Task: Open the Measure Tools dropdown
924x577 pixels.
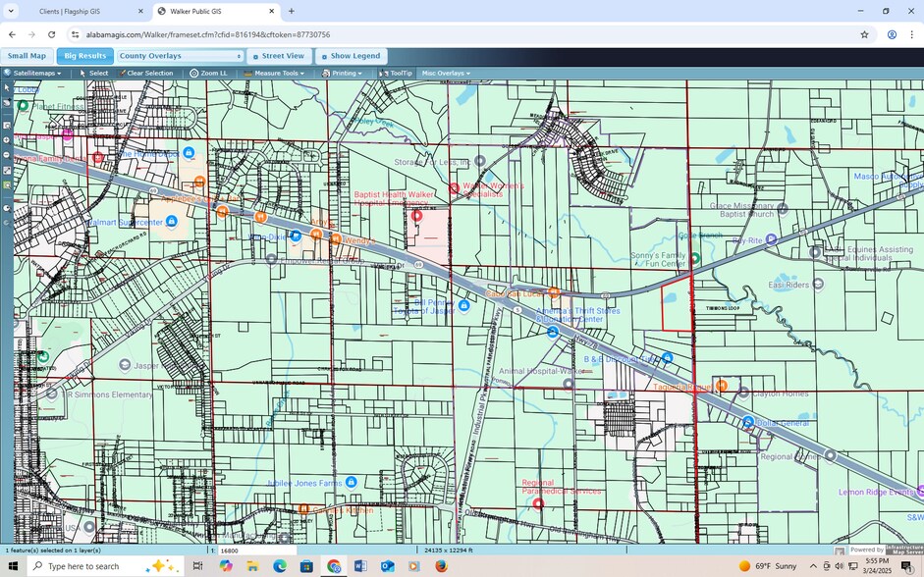Action: click(274, 74)
